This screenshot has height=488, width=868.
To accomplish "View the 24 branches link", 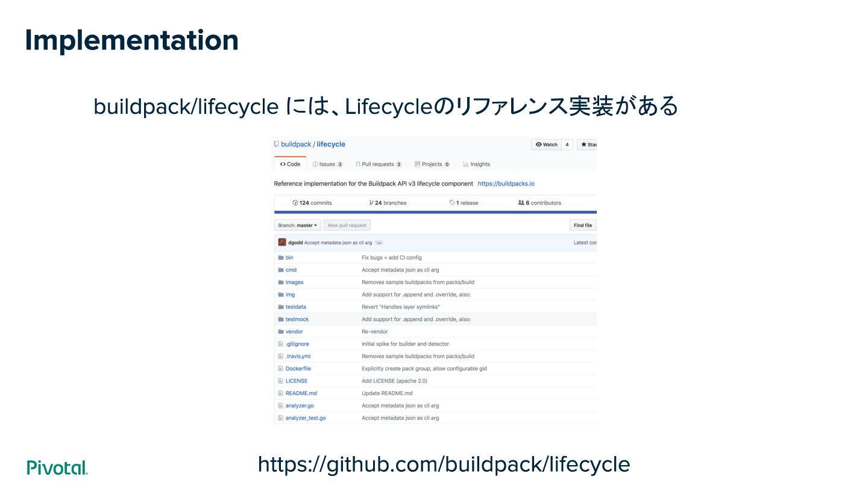I will 388,203.
